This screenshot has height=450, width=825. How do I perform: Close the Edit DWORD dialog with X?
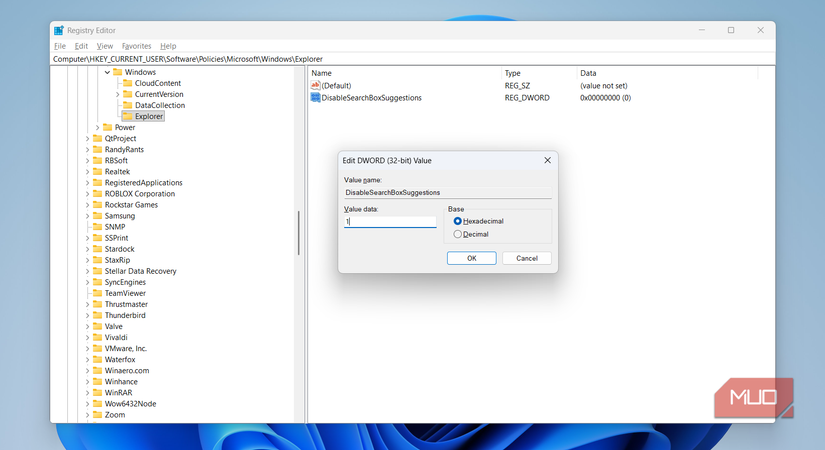pos(547,160)
